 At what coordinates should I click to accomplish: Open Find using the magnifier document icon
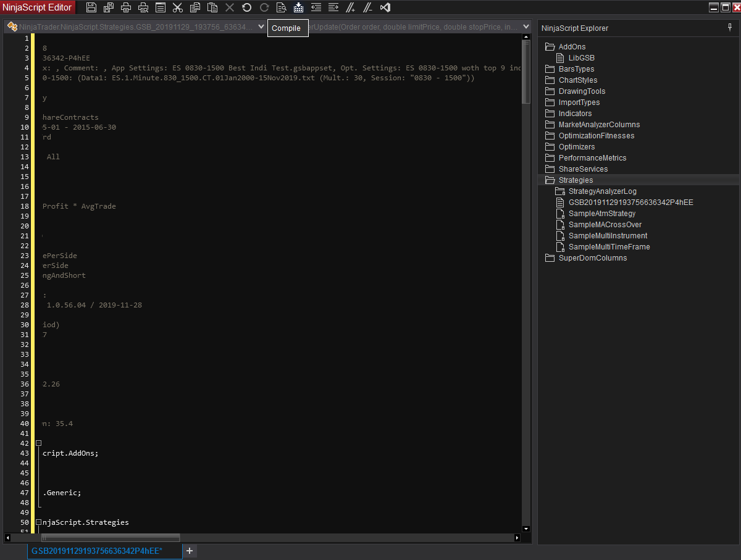[282, 7]
